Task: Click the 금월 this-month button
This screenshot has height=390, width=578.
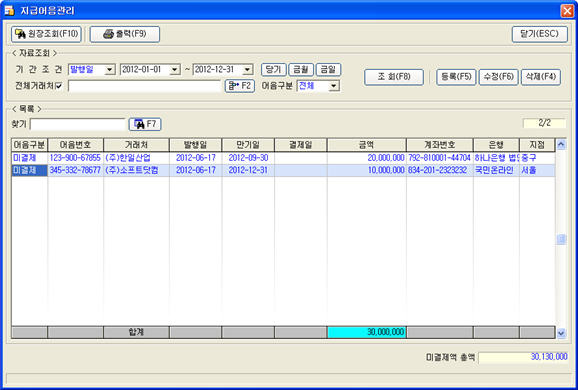Action: tap(301, 70)
